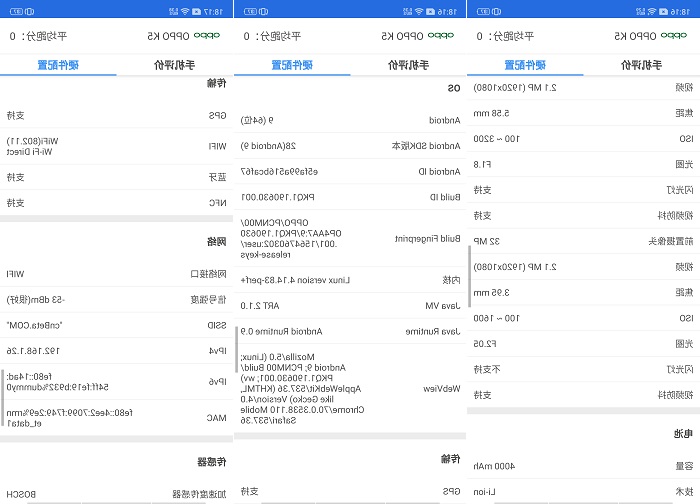Viewport: 700px width, 504px height.
Task: Tap the OS section header
Action: [454, 88]
